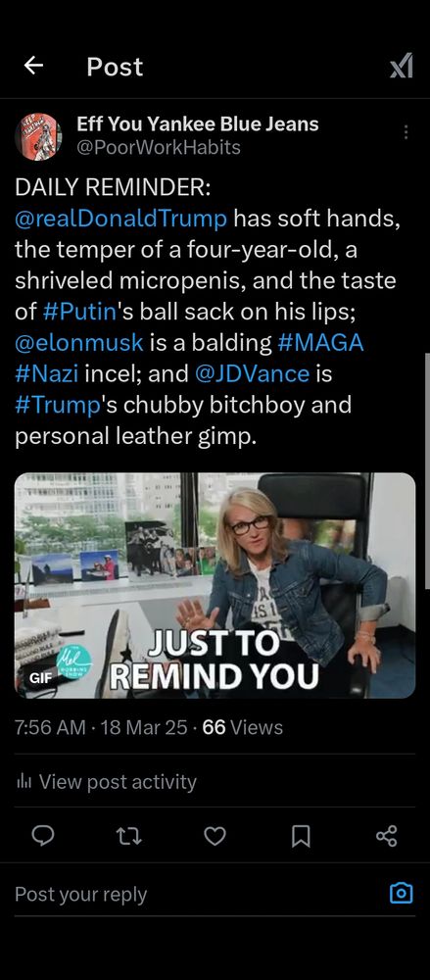Open the three-dot post options menu
The image size is (430, 980).
[406, 132]
